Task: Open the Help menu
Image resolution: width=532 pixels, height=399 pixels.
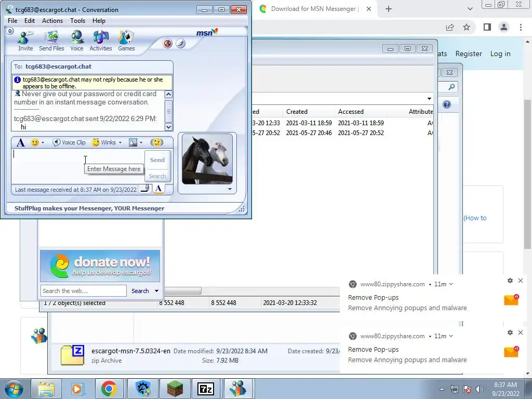Action: pos(99,21)
